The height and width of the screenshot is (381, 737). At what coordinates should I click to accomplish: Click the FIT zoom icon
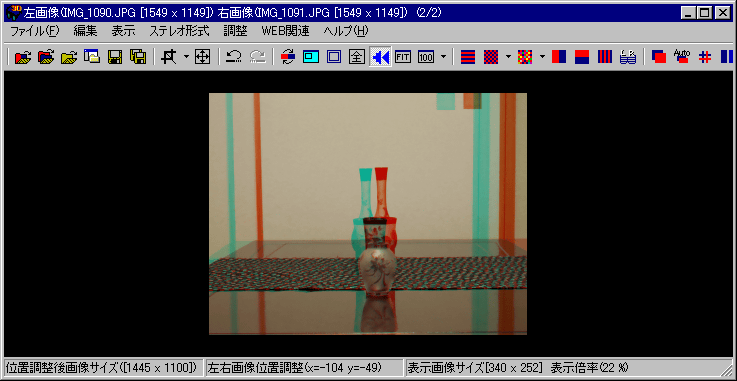[x=403, y=57]
